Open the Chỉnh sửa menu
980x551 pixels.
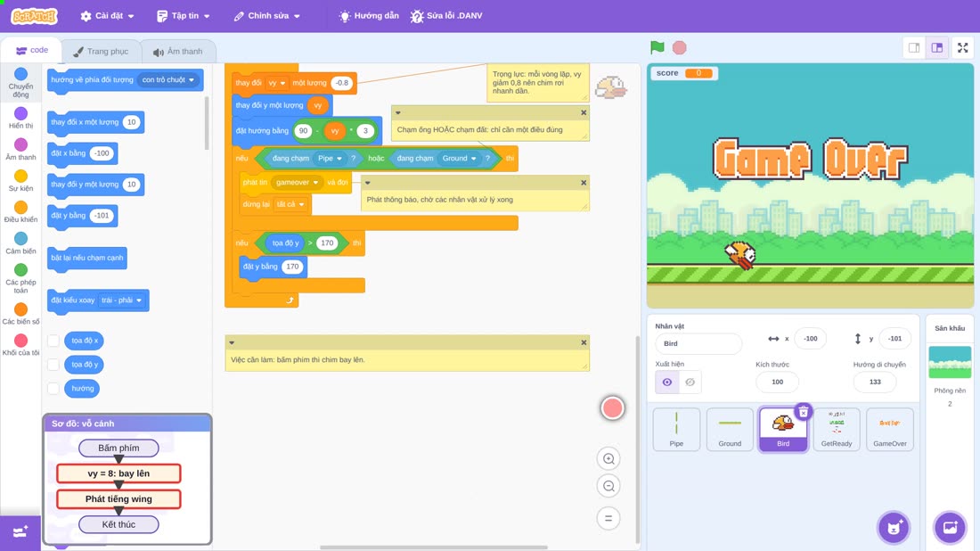(267, 16)
